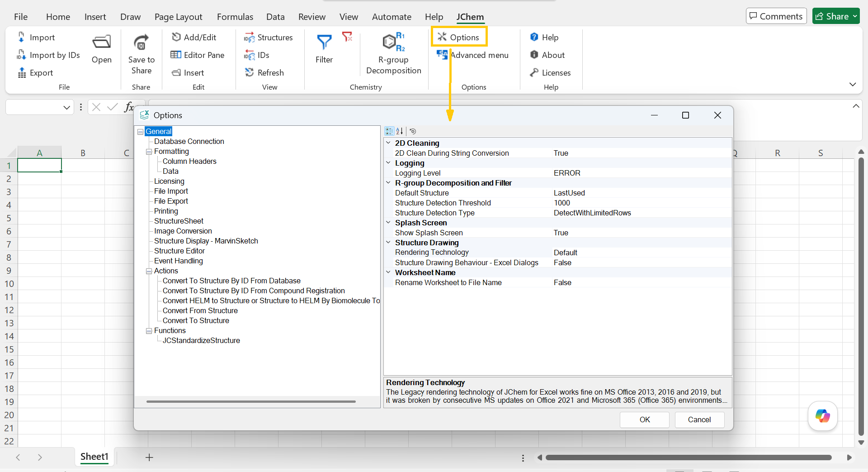Switch to the Insert ribbon tab
This screenshot has width=868, height=472.
[95, 17]
